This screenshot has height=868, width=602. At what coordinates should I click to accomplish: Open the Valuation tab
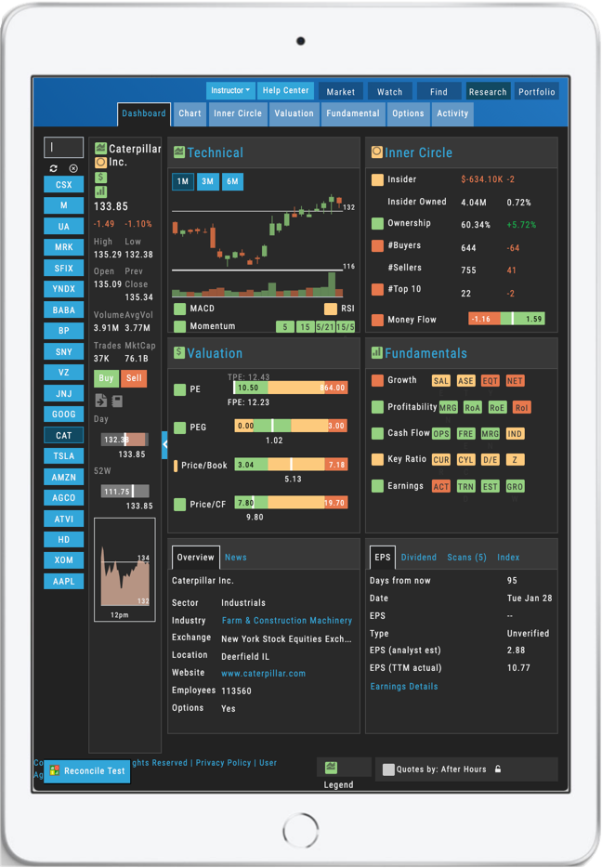[x=294, y=113]
